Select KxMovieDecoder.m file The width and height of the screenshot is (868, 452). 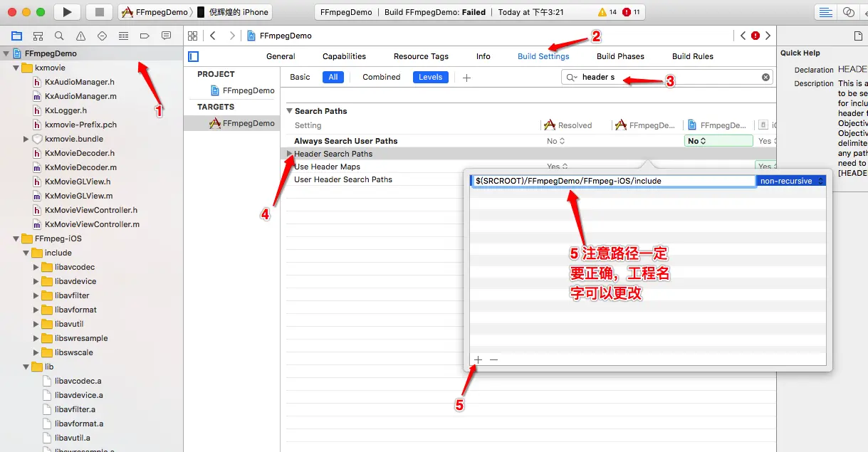(80, 167)
